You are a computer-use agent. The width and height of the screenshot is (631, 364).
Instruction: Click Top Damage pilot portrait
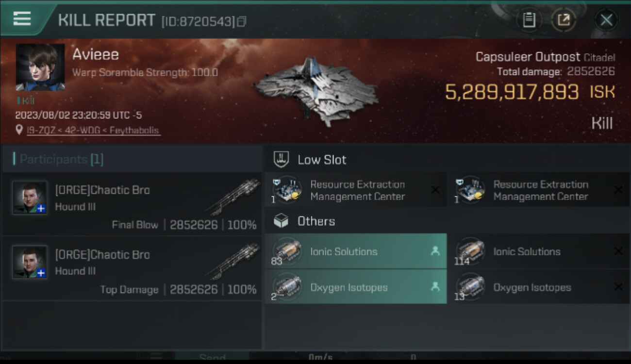click(30, 262)
